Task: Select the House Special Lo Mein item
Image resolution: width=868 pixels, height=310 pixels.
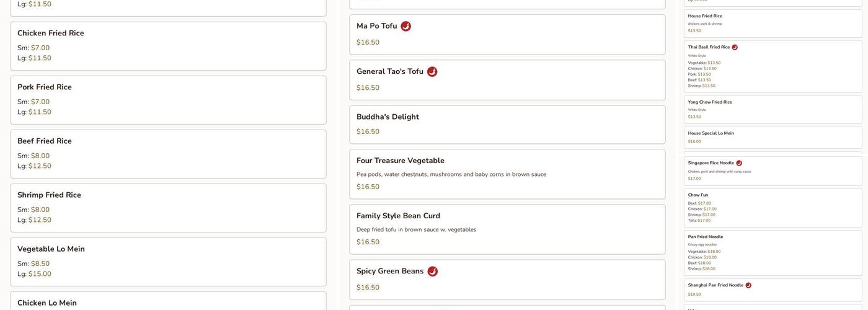Action: click(x=711, y=133)
